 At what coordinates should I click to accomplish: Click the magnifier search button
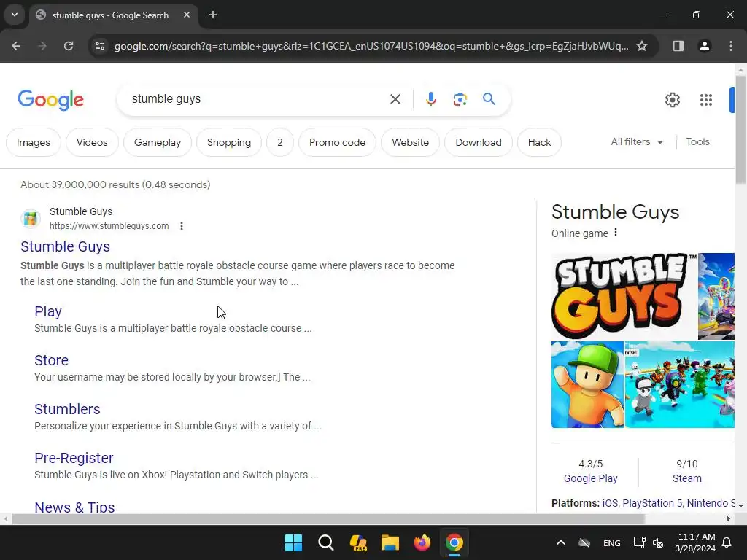click(x=489, y=99)
